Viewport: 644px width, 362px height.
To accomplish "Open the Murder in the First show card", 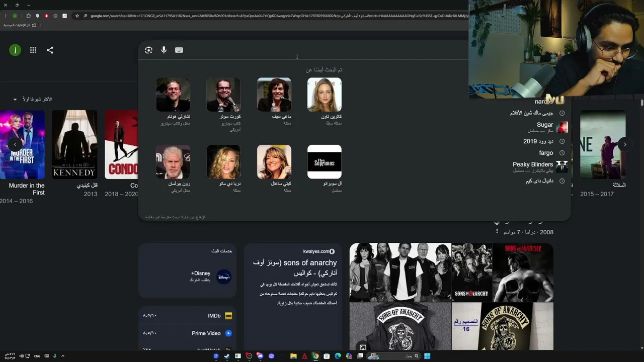I will pos(23,157).
